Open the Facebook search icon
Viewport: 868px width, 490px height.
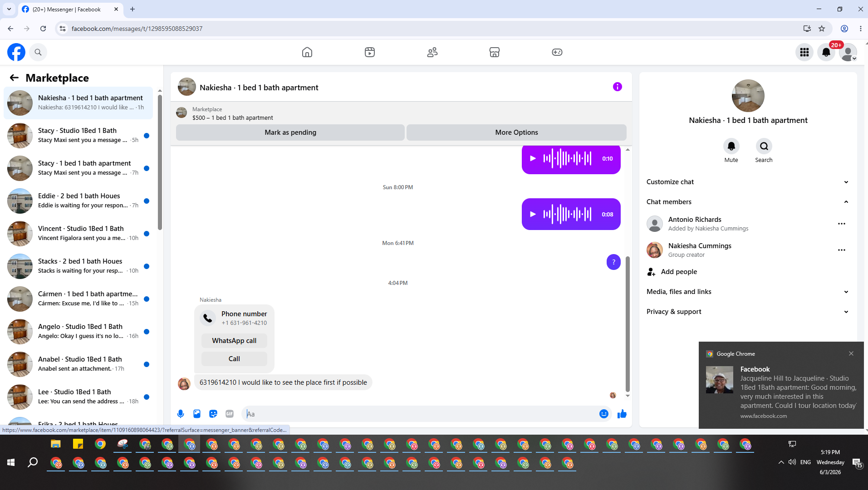[x=38, y=52]
